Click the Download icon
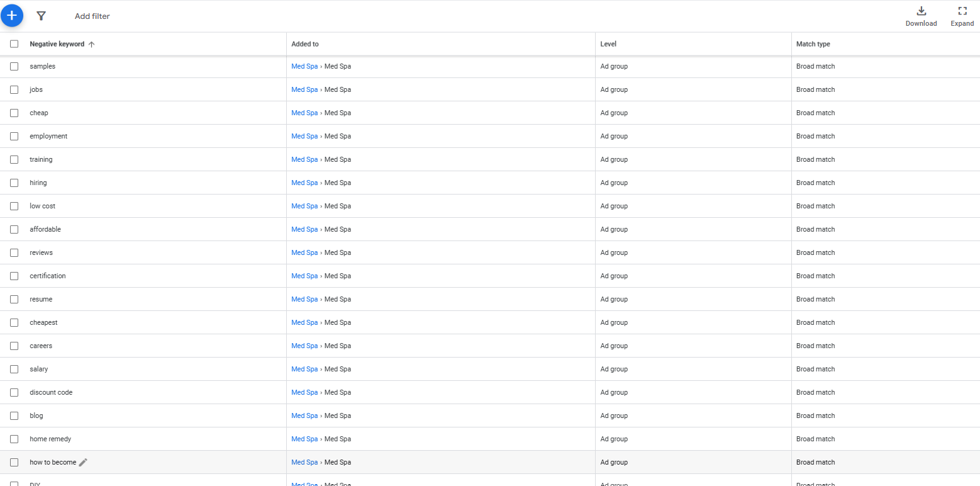This screenshot has height=486, width=980. [921, 11]
